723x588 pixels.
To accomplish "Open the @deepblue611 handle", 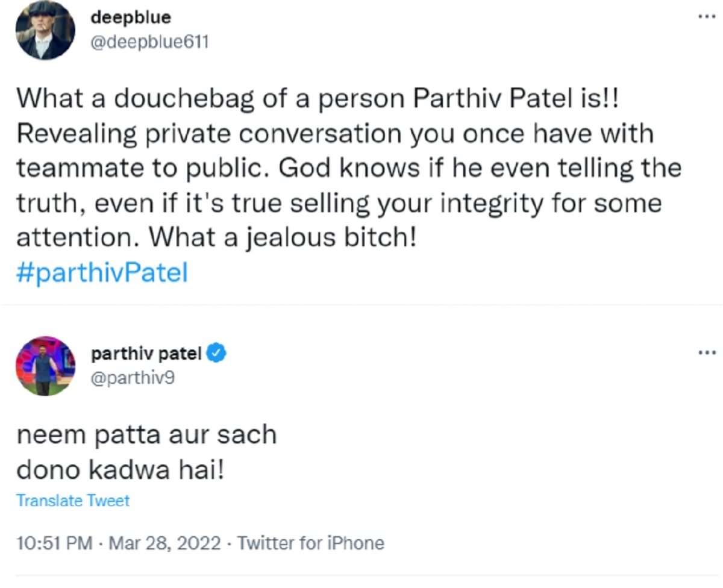I will tap(149, 42).
